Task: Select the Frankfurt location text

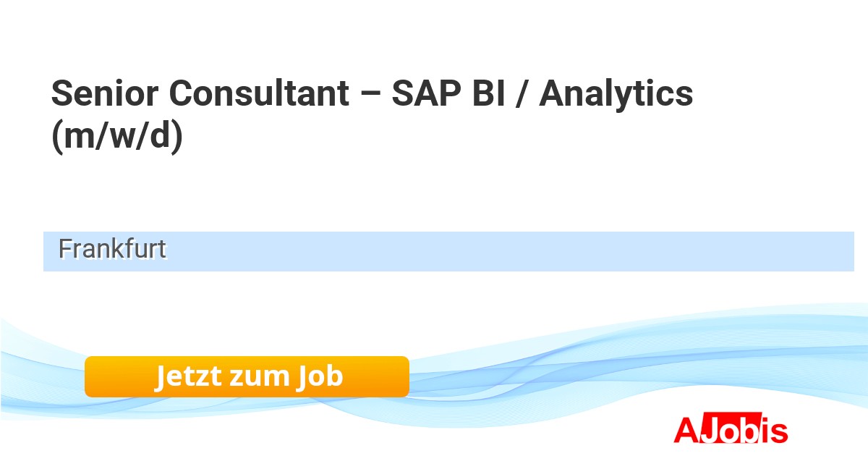Action: (112, 249)
